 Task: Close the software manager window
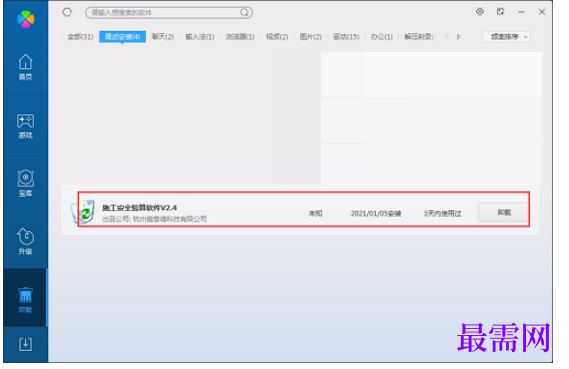542,12
